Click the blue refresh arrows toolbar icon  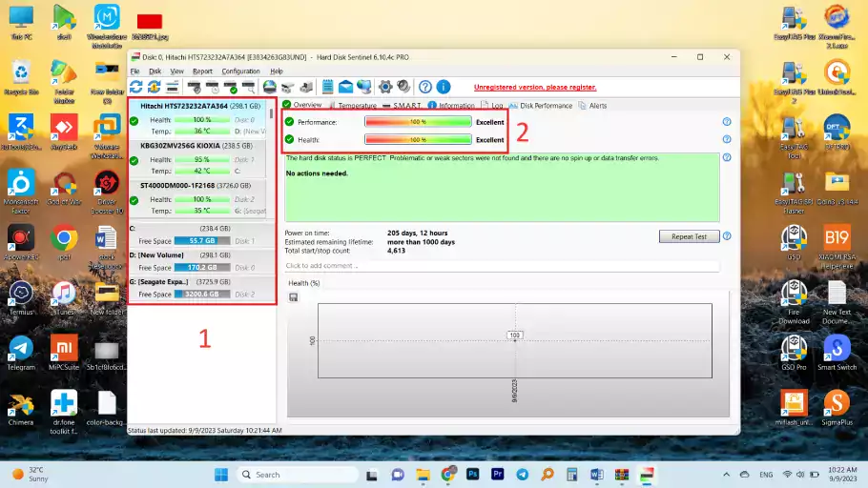tap(135, 87)
